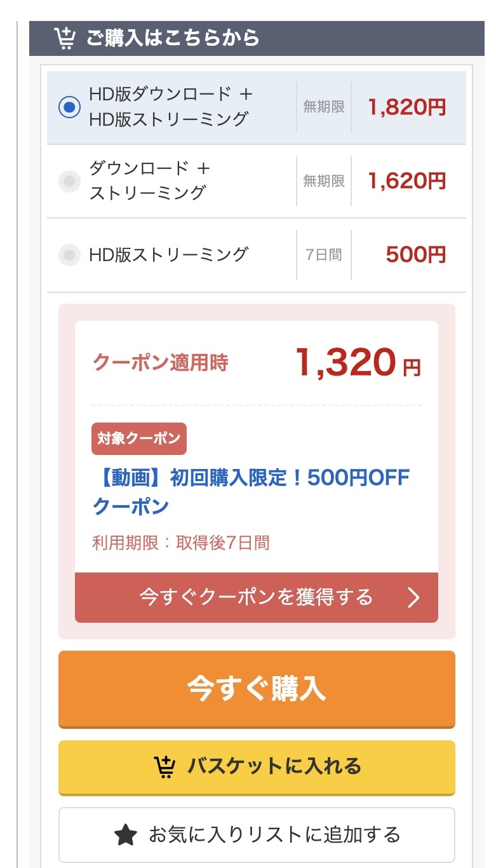Choose the HD版ストリーミング 7日間 radio option

[x=69, y=255]
